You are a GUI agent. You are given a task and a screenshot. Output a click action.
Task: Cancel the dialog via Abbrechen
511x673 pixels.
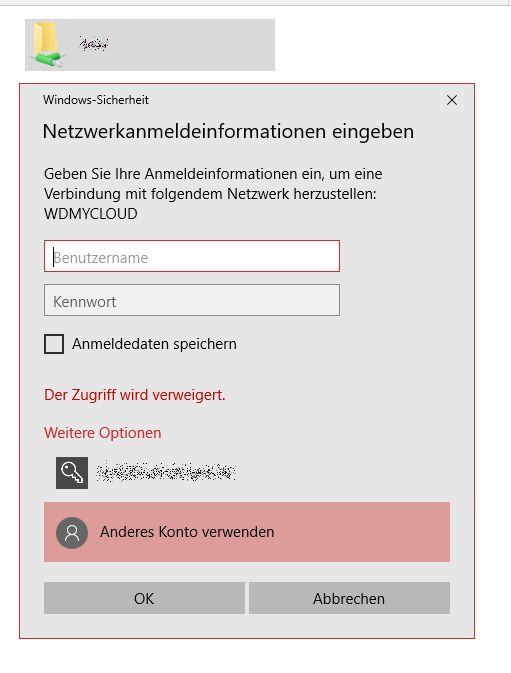coord(349,598)
